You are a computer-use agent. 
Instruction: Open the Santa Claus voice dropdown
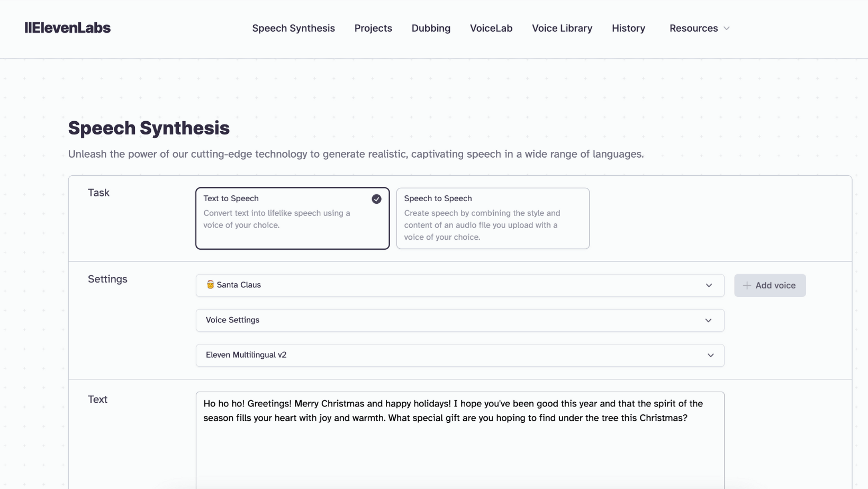[459, 285]
